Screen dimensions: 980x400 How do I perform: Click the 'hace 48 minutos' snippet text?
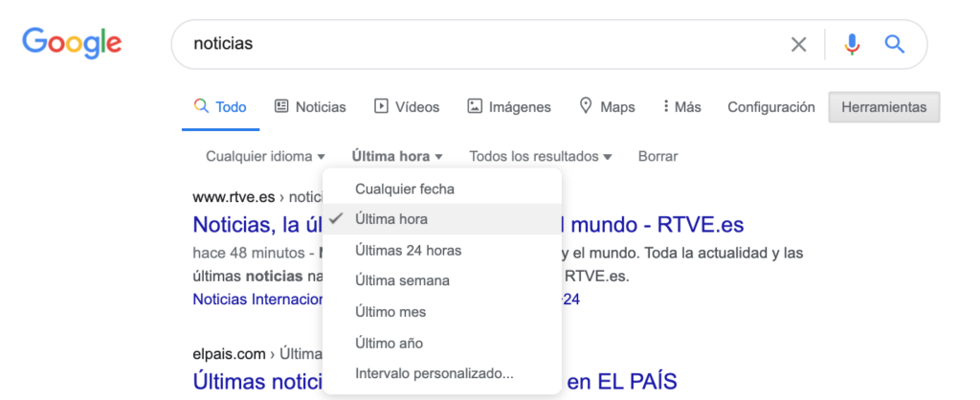[248, 254]
